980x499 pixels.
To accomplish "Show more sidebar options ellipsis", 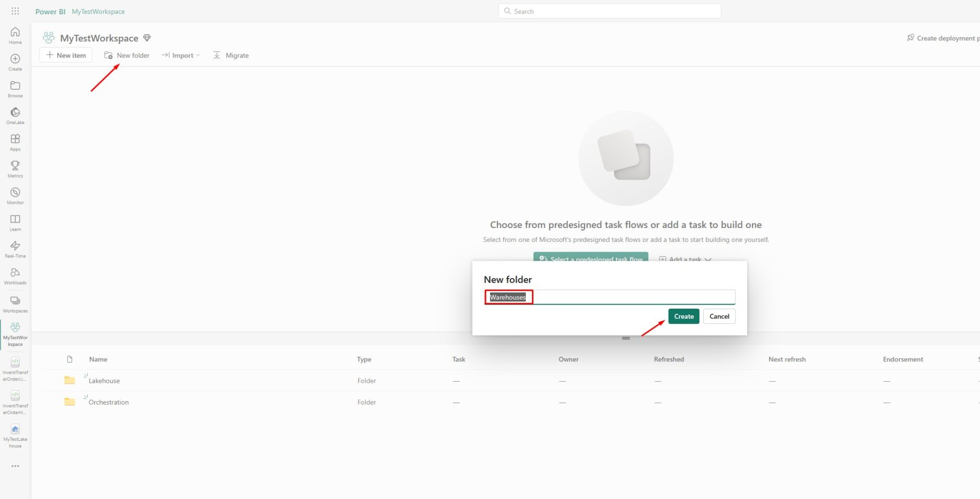I will [15, 466].
